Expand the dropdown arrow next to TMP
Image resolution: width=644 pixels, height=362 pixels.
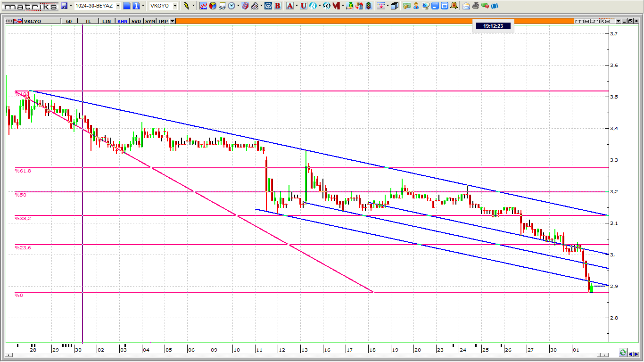point(172,21)
